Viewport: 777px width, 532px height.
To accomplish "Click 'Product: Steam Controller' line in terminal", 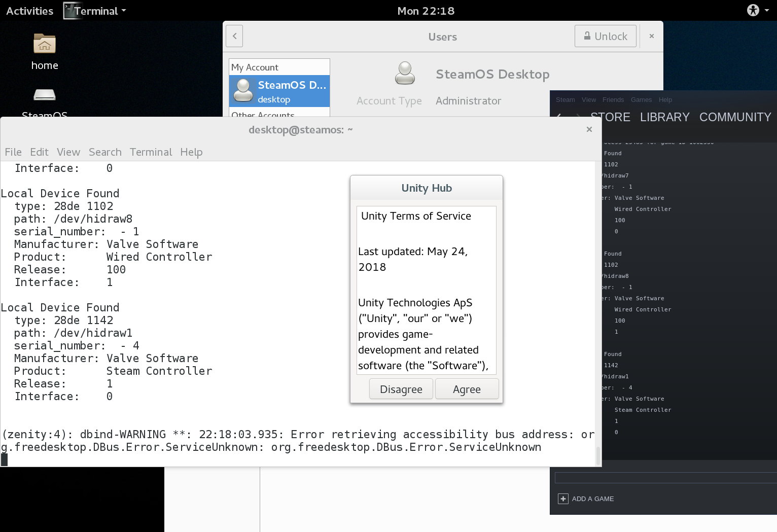I will coord(113,371).
